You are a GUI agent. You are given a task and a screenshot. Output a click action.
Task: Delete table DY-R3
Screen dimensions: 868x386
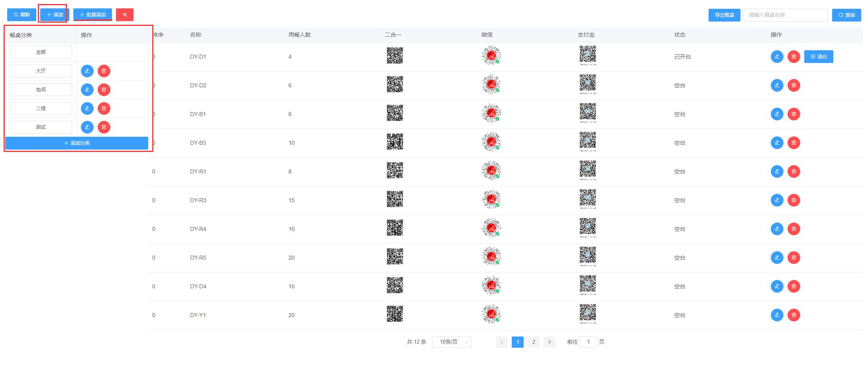tap(794, 200)
